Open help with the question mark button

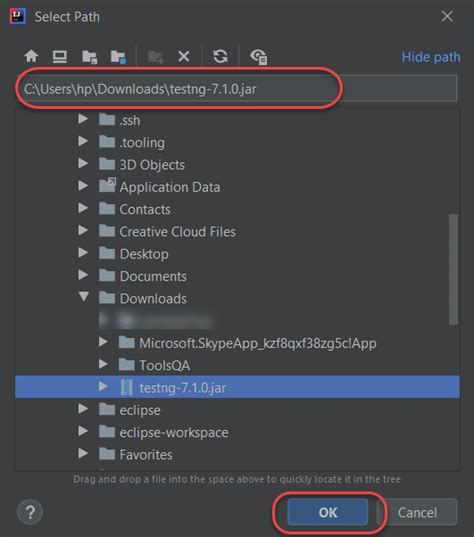coord(30,512)
